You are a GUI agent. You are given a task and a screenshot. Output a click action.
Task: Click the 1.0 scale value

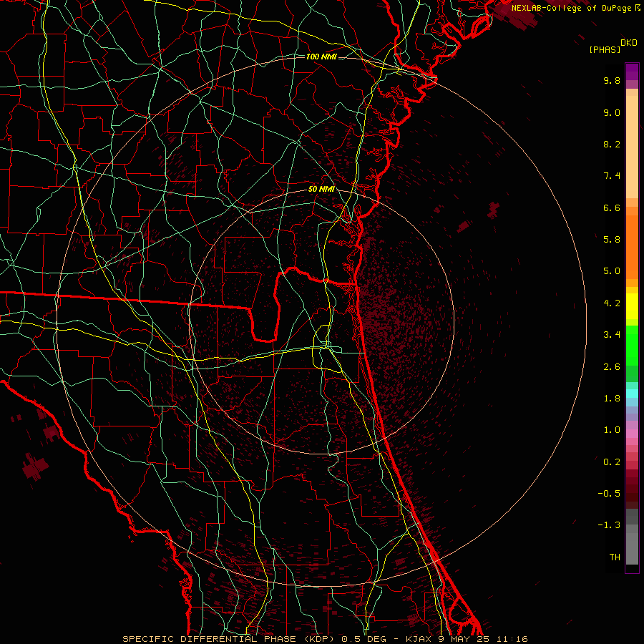pyautogui.click(x=612, y=430)
